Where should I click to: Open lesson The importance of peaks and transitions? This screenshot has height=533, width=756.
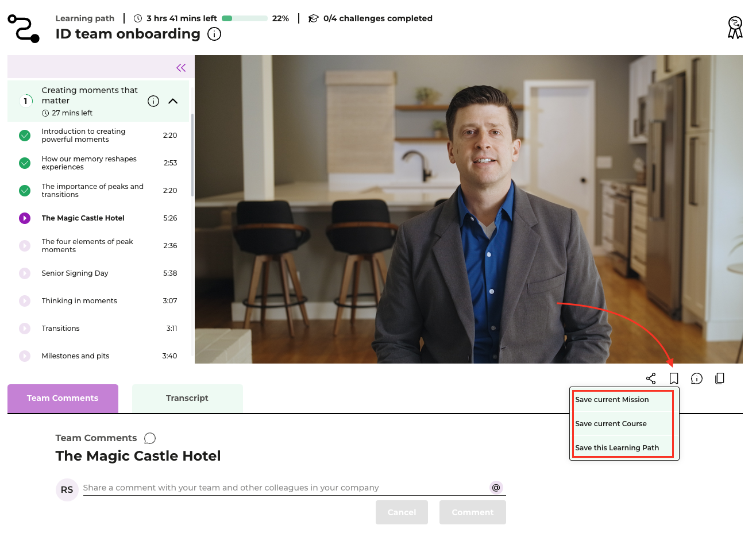[x=98, y=191]
